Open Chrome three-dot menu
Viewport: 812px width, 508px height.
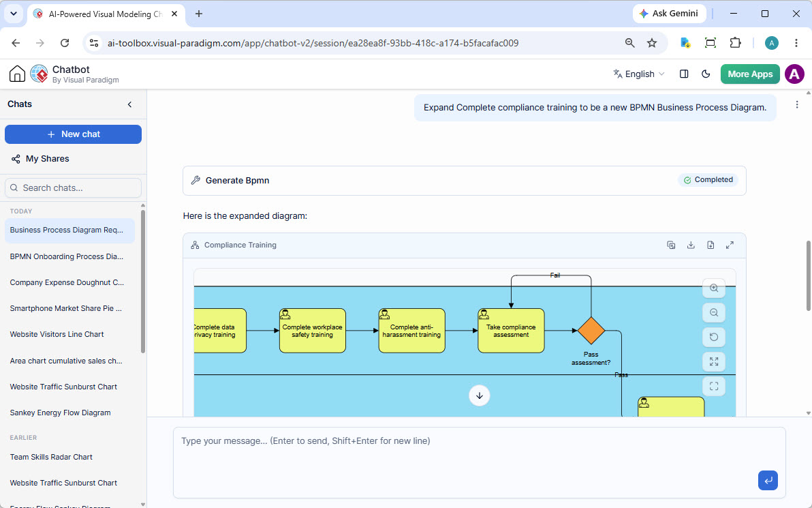coord(796,43)
